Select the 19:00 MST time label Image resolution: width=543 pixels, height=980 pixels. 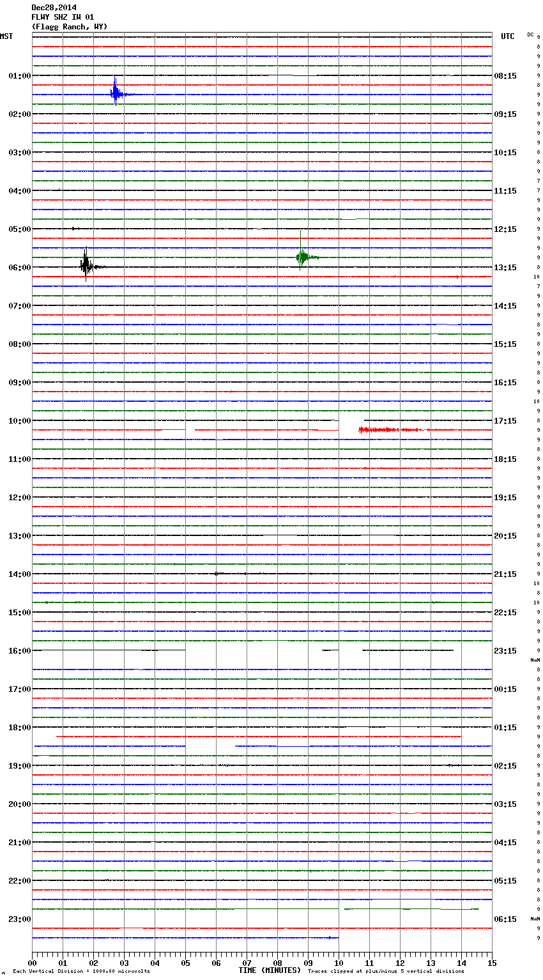(x=20, y=766)
